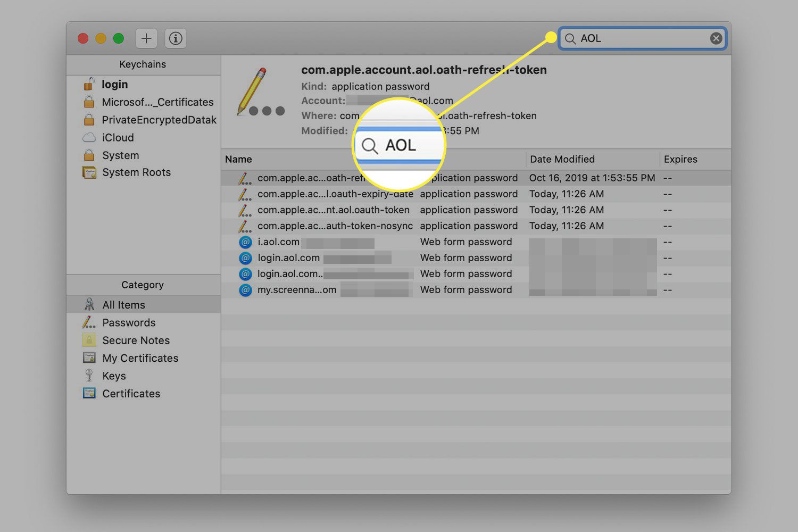Click Today, 11:26 AM of oauth-expiry-date row
798x532 pixels.
567,194
